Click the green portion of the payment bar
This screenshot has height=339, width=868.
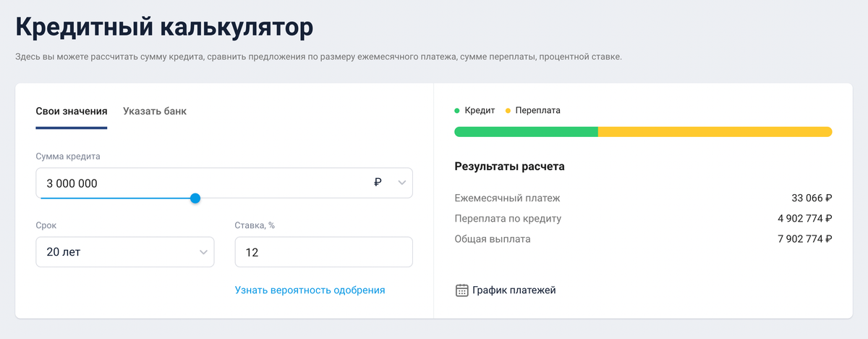[x=526, y=132]
